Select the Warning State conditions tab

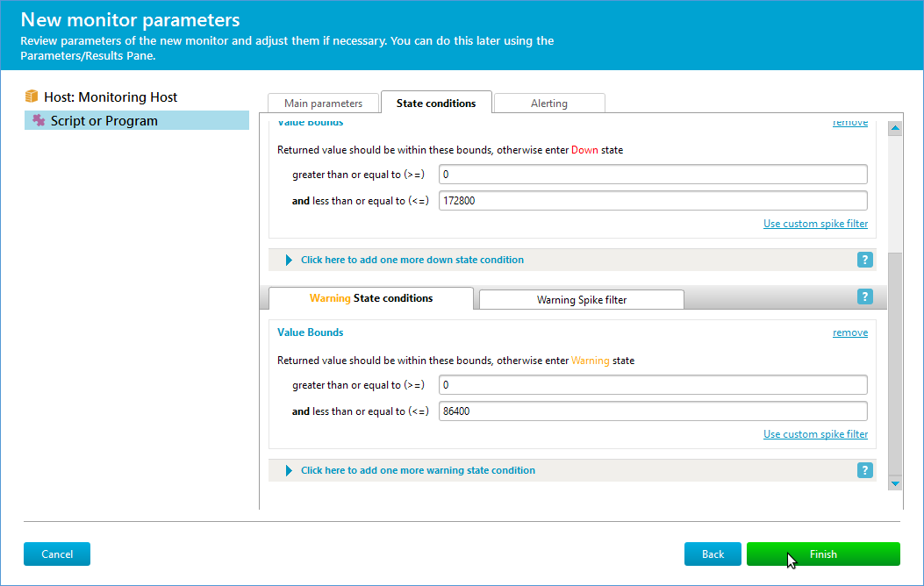(x=370, y=298)
